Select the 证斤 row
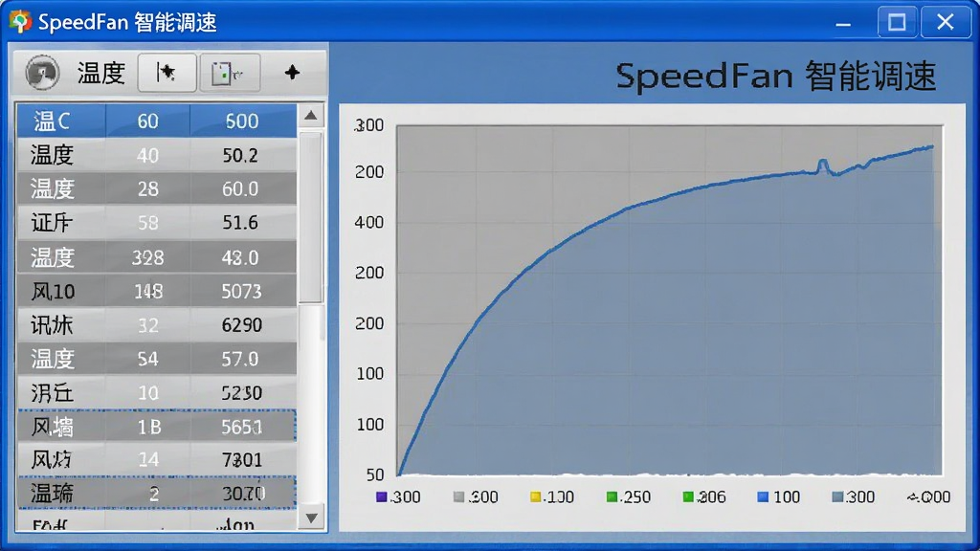This screenshot has width=980, height=551. [x=156, y=222]
